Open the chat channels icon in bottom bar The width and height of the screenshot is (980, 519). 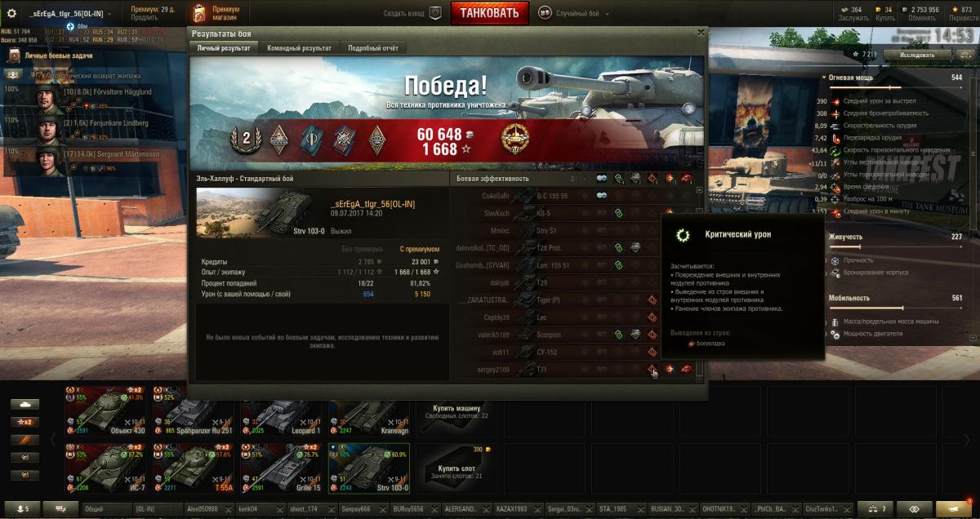pyautogui.click(x=60, y=508)
